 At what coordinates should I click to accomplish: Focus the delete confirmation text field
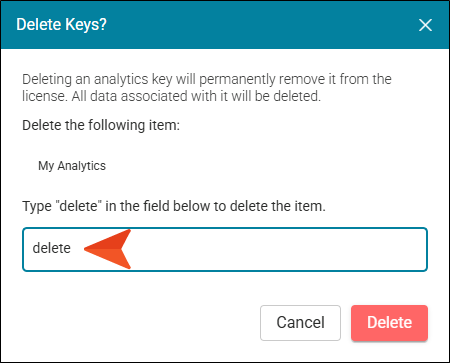(x=225, y=249)
